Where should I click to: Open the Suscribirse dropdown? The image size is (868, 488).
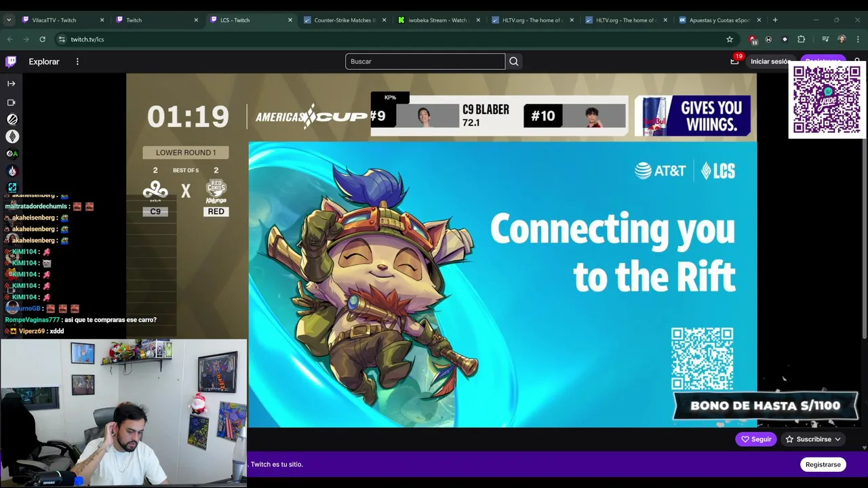812,439
